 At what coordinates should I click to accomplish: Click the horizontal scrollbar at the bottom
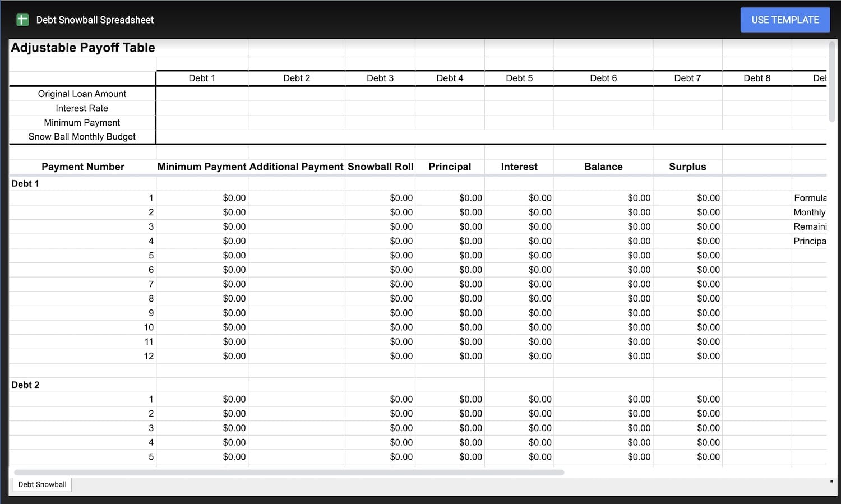point(289,473)
